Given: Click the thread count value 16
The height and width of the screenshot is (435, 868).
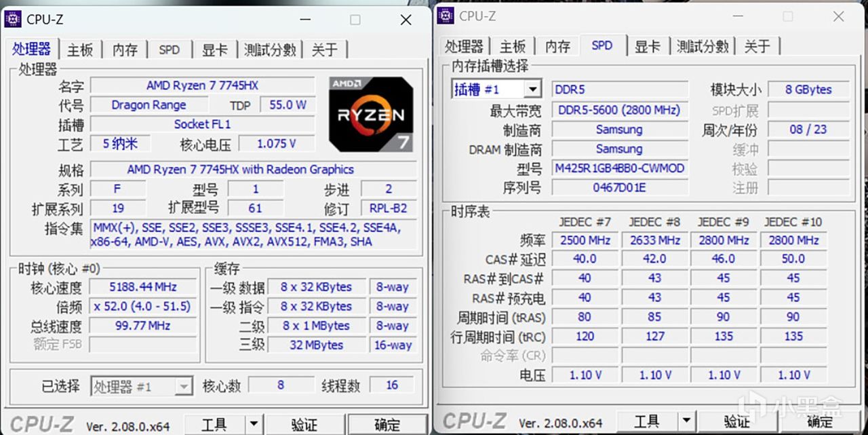Looking at the screenshot, I should click(x=392, y=385).
